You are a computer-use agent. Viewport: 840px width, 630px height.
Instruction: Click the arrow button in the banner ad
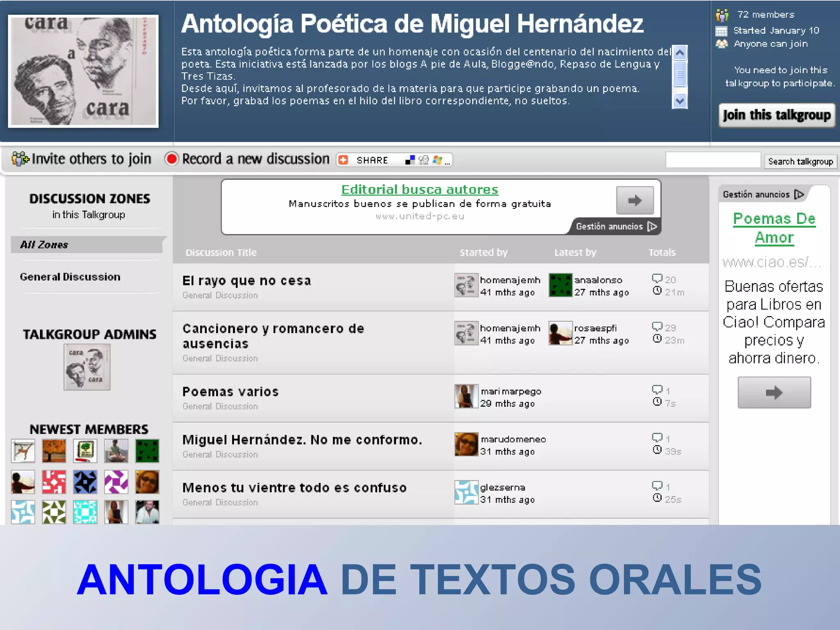pyautogui.click(x=635, y=201)
